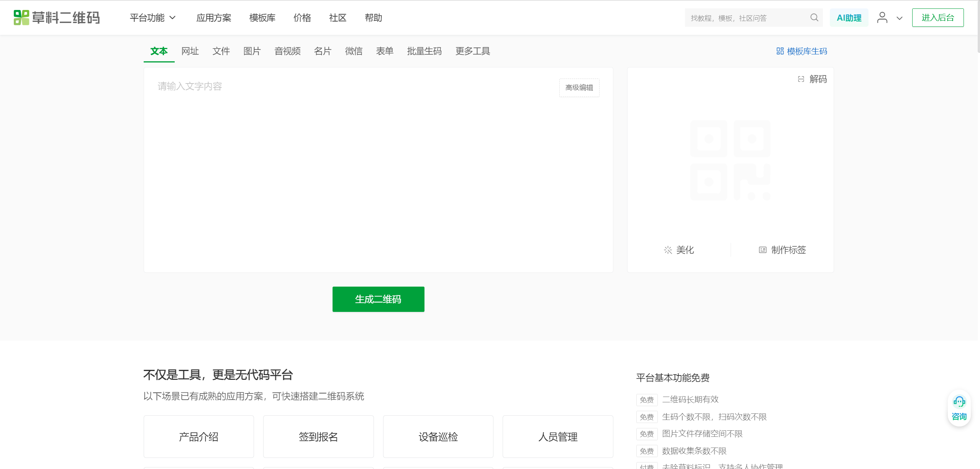980x469 pixels.
Task: Open the user account avatar icon
Action: click(882, 18)
